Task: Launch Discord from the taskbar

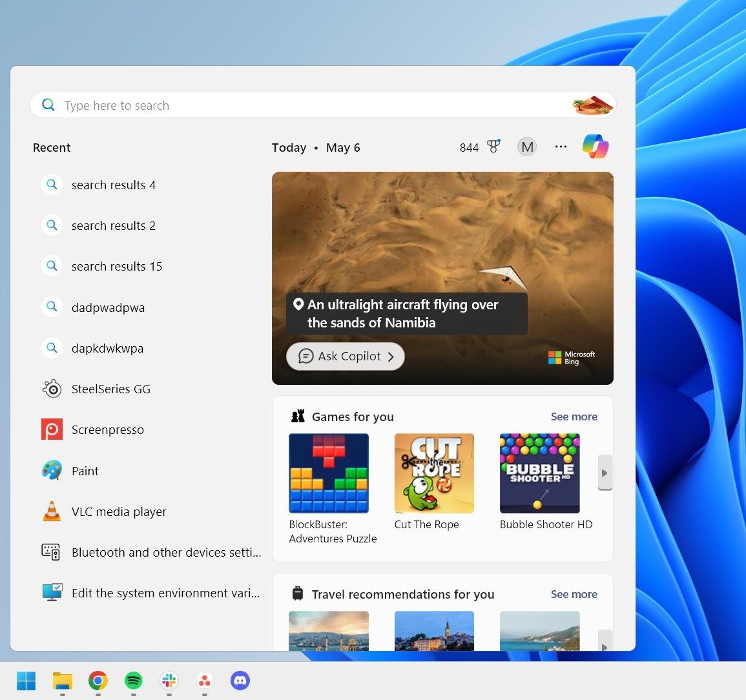Action: point(240,681)
